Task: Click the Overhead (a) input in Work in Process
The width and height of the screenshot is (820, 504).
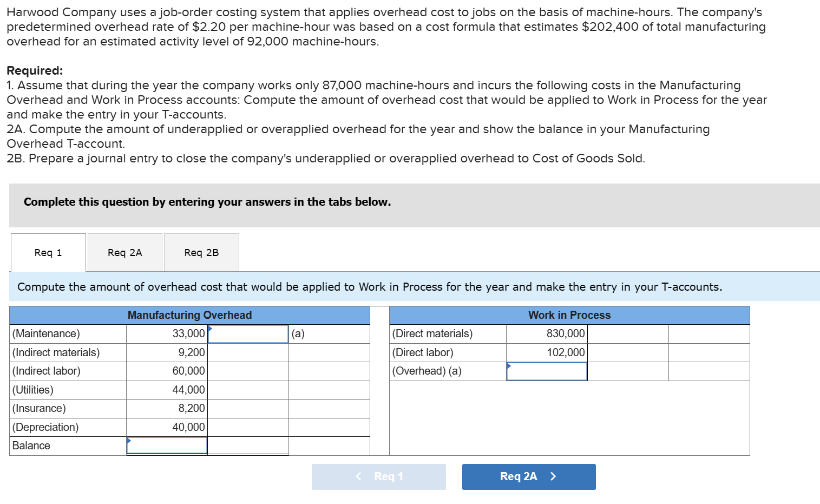Action: tap(546, 371)
